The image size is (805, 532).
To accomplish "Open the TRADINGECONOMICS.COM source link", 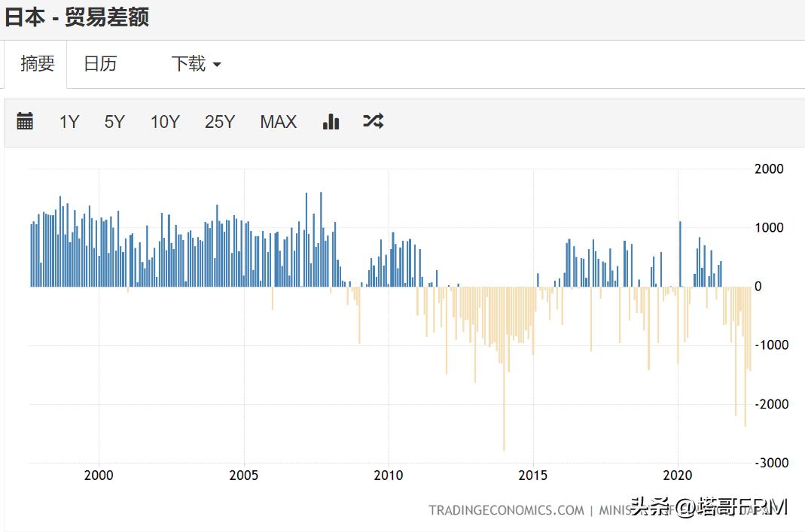I will pos(506,510).
